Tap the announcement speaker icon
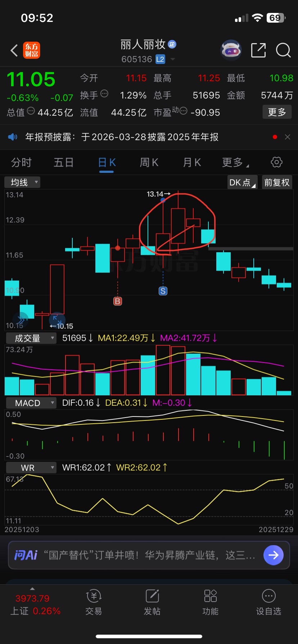 coord(13,137)
